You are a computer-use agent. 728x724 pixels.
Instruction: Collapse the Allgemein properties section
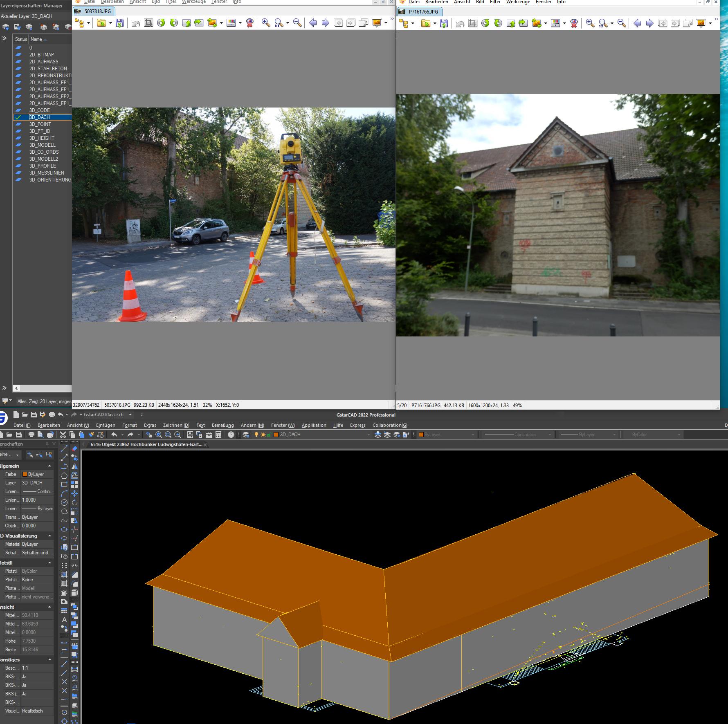tap(50, 466)
